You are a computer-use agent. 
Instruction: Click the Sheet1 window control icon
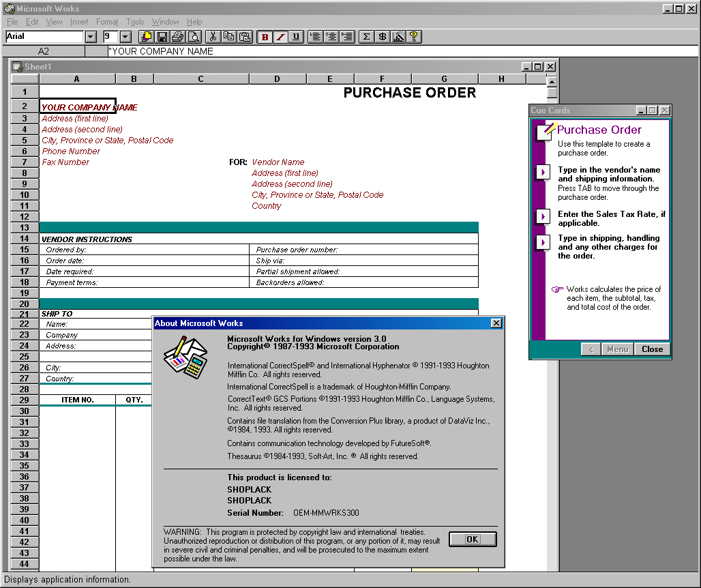[18, 67]
